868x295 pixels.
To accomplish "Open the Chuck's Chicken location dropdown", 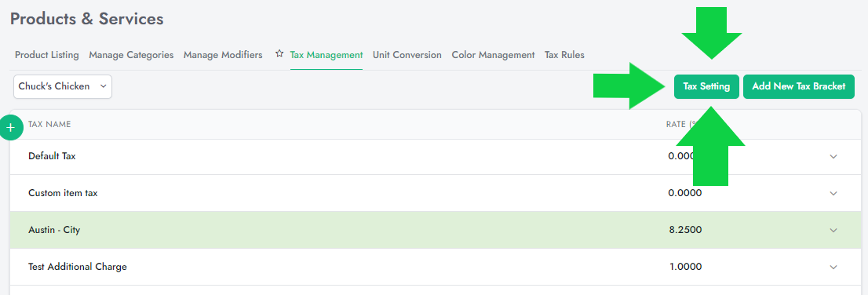I will [63, 87].
